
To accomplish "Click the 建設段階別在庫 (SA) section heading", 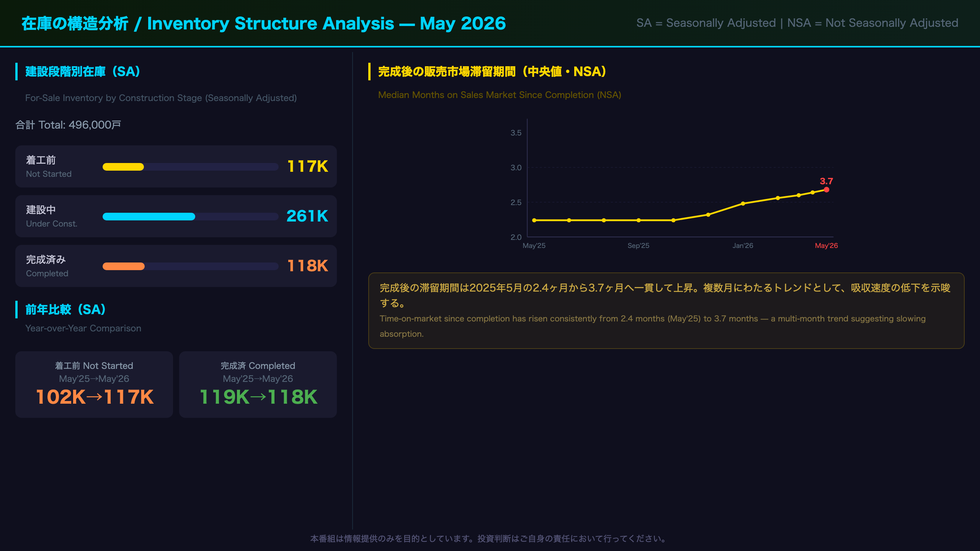I will point(83,72).
